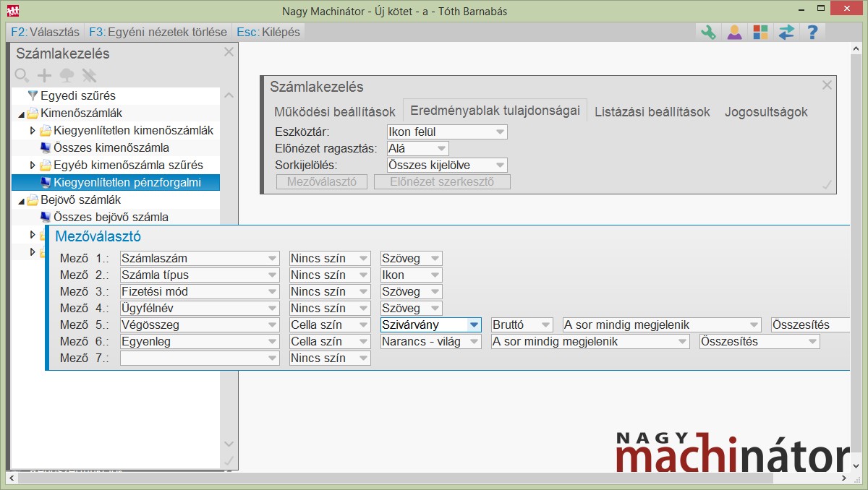
Task: Open empty Mező 7 field dropdown
Action: 200,358
